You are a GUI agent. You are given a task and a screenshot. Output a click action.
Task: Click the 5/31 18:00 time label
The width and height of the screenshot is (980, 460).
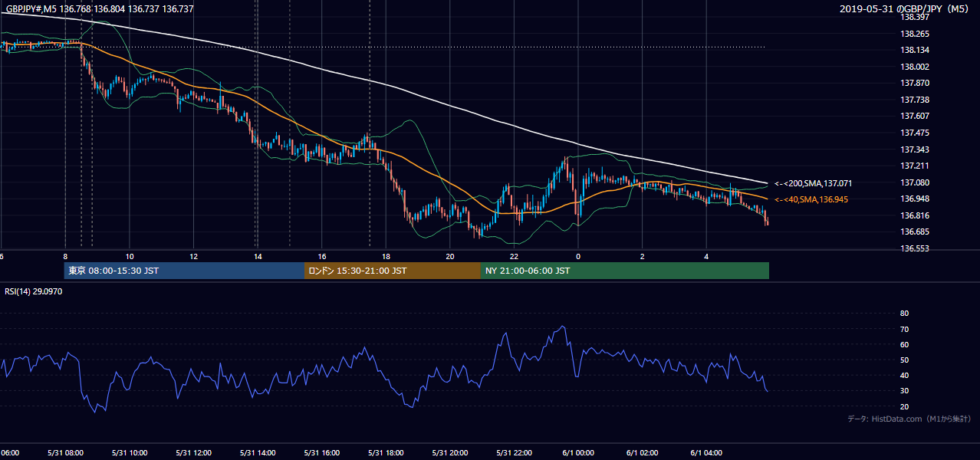386,453
